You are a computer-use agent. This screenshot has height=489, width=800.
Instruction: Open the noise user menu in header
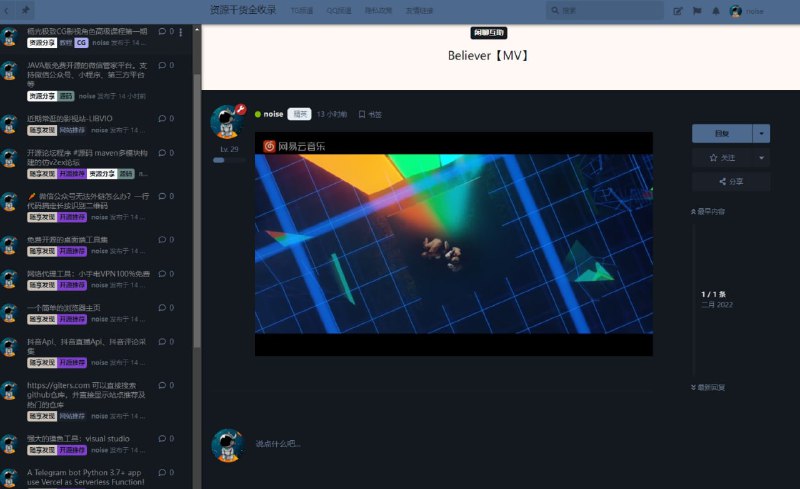pos(747,11)
